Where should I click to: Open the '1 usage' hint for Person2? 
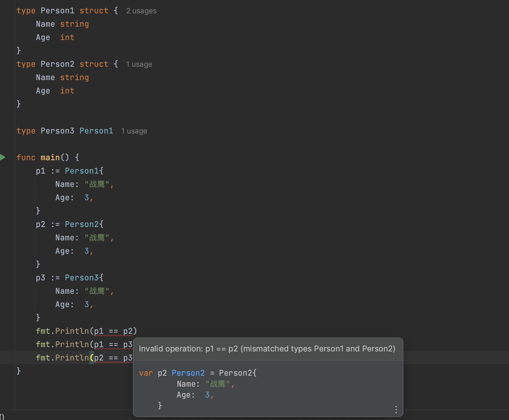tap(139, 64)
